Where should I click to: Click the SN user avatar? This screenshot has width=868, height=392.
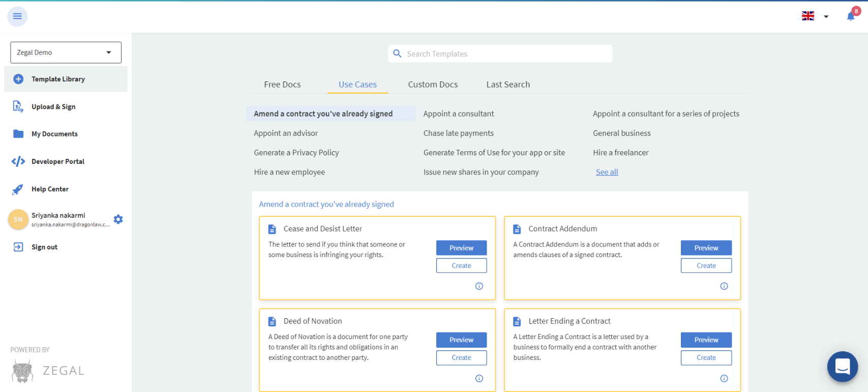pos(18,219)
